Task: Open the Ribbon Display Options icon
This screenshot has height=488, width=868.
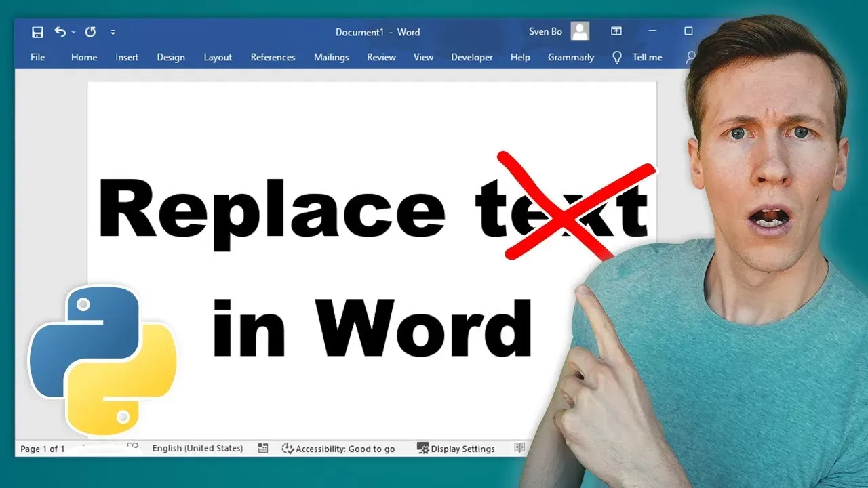Action: [616, 31]
